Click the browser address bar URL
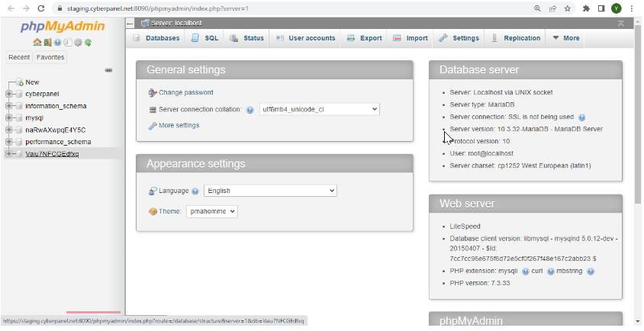The image size is (644, 331). click(x=158, y=8)
